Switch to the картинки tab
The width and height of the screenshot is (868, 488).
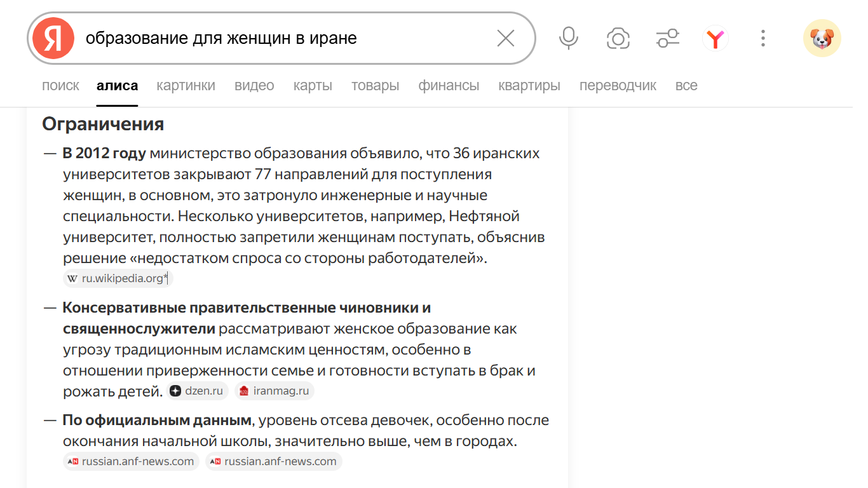pyautogui.click(x=186, y=86)
